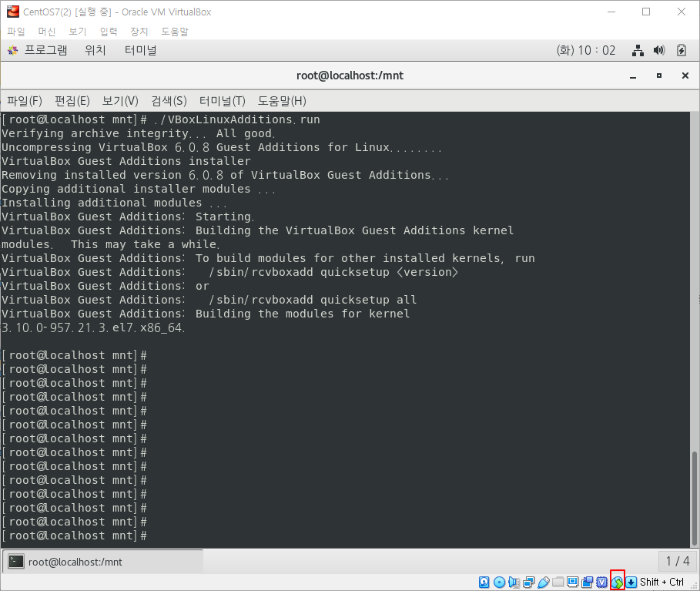This screenshot has height=591, width=700.
Task: Open the terminal 터미널(T) menu
Action: 223,101
